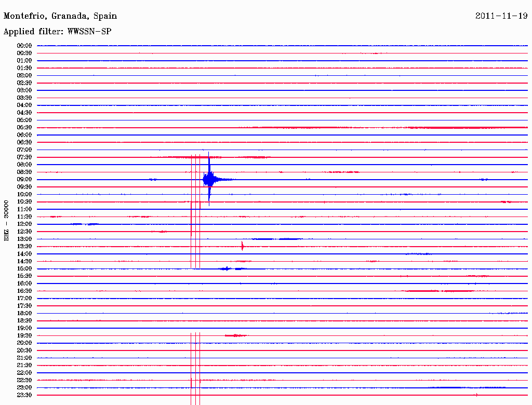Click the 17:00 time label
The height and width of the screenshot is (405, 532).
24,298
